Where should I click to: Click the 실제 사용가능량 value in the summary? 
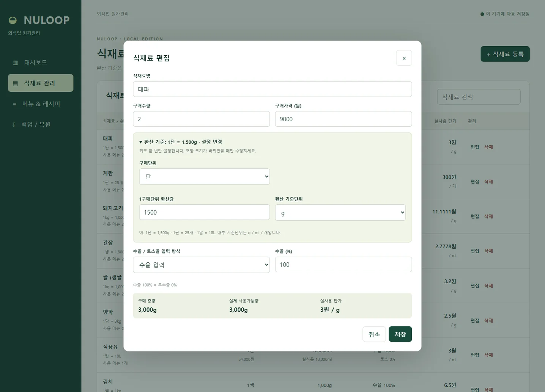click(238, 310)
